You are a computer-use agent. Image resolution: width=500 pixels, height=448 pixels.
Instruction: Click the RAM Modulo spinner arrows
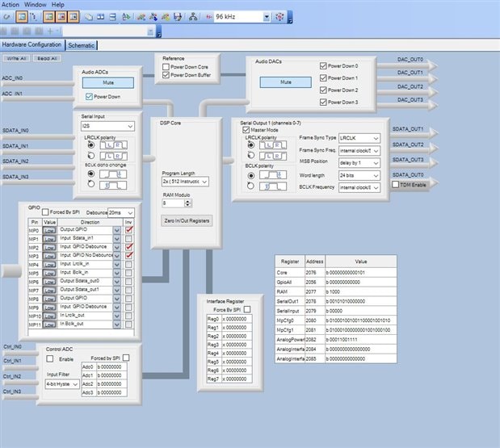188,203
